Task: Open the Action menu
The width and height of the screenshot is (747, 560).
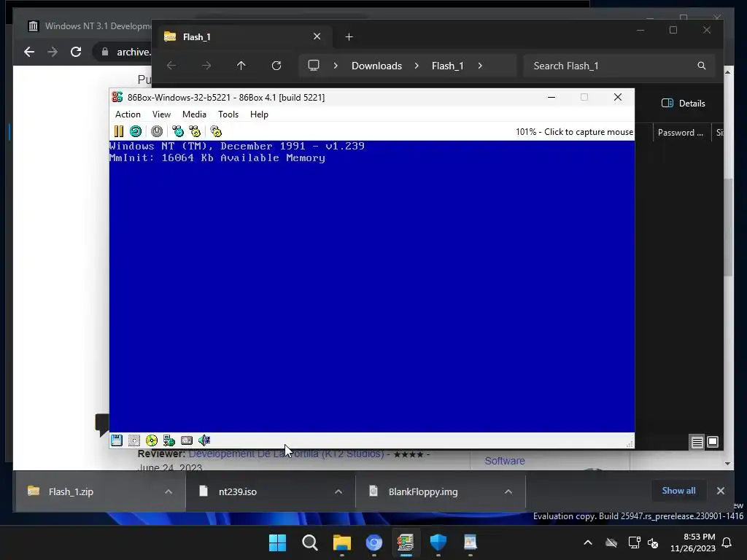Action: pyautogui.click(x=128, y=114)
